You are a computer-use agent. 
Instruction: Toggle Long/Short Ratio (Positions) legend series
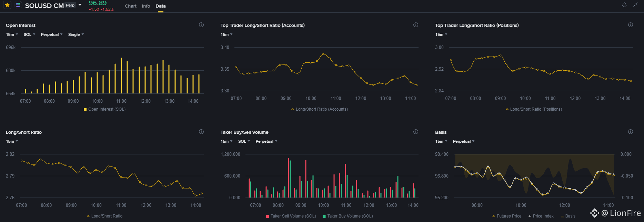534,109
